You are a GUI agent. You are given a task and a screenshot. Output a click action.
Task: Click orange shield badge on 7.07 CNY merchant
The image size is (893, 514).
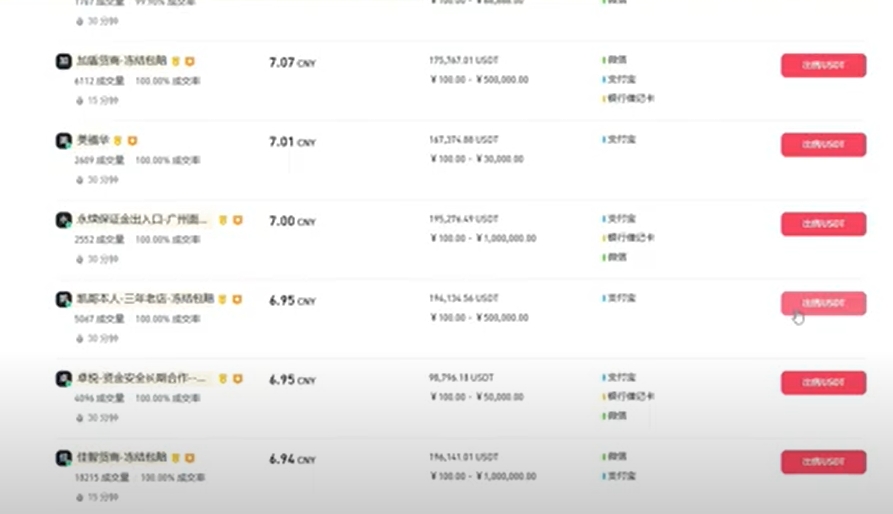click(x=189, y=62)
